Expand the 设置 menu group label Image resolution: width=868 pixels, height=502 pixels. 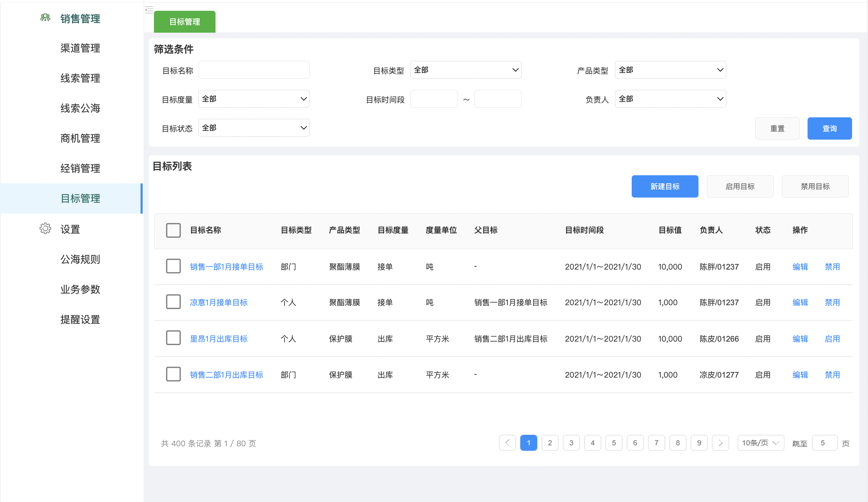[x=70, y=229]
